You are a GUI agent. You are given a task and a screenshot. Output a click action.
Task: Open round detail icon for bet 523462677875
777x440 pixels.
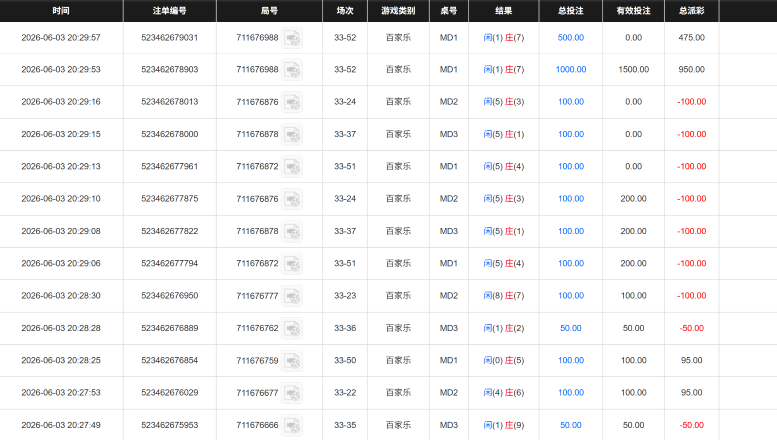tap(292, 199)
